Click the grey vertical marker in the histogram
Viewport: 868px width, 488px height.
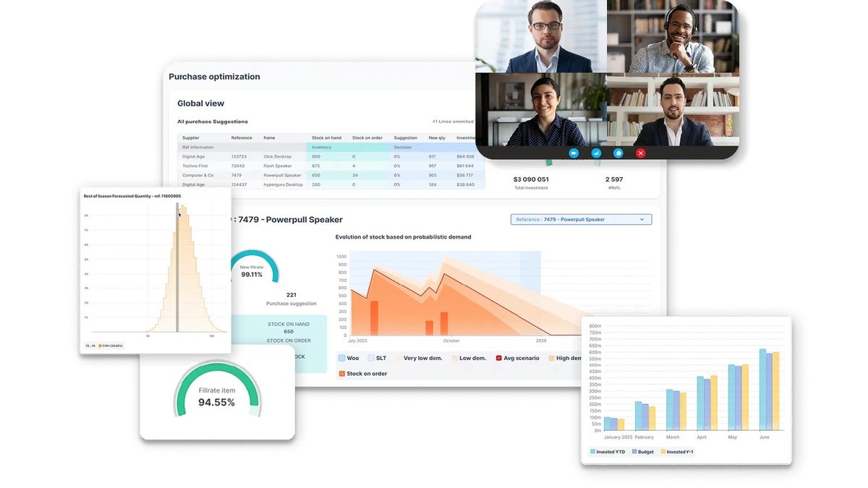pyautogui.click(x=178, y=268)
